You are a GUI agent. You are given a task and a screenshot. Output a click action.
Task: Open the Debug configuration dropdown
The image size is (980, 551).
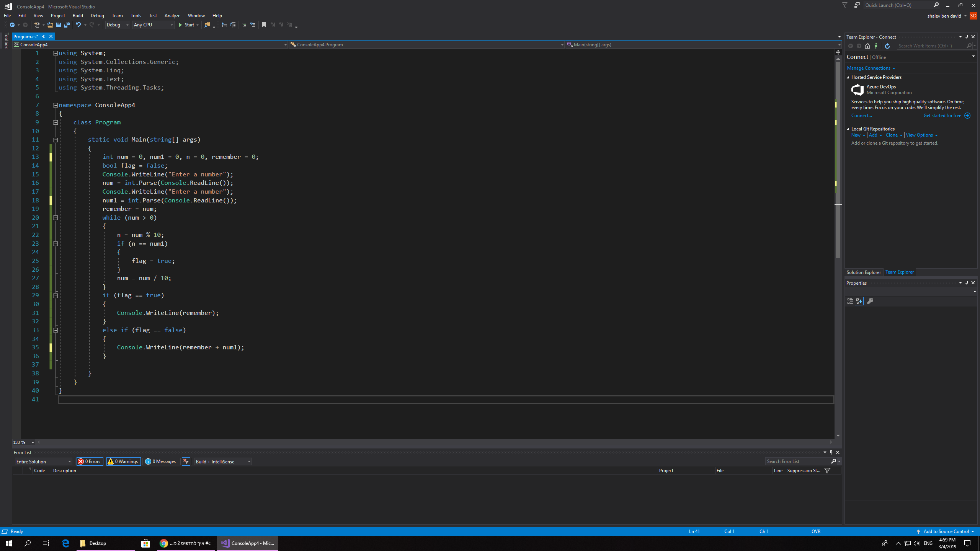pyautogui.click(x=118, y=25)
